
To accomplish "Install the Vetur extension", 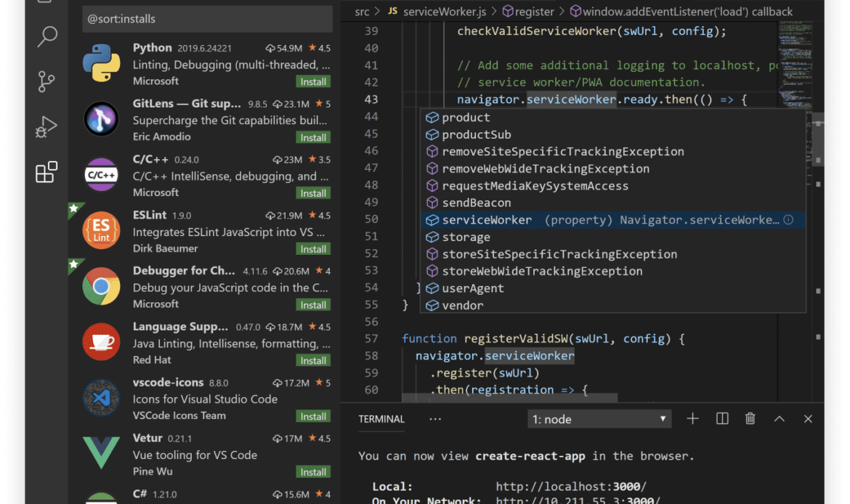I will pyautogui.click(x=313, y=473).
